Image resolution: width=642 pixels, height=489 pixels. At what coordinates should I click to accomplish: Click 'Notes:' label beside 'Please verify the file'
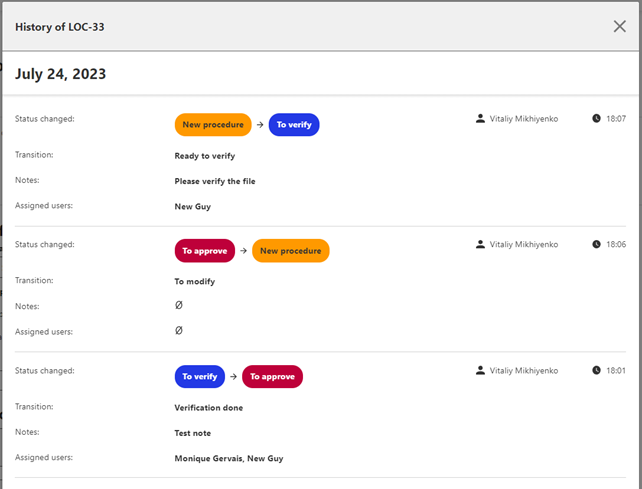click(27, 180)
